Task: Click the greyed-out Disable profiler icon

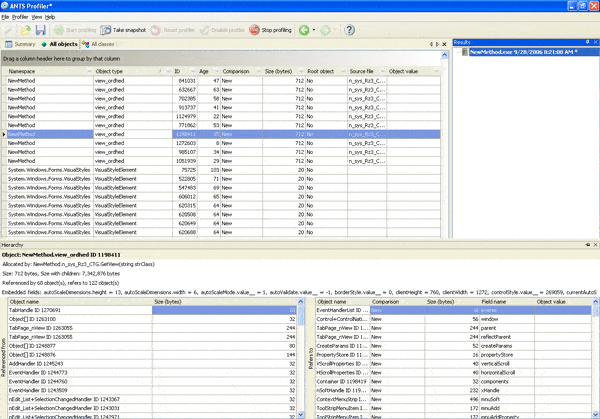Action: tap(204, 30)
